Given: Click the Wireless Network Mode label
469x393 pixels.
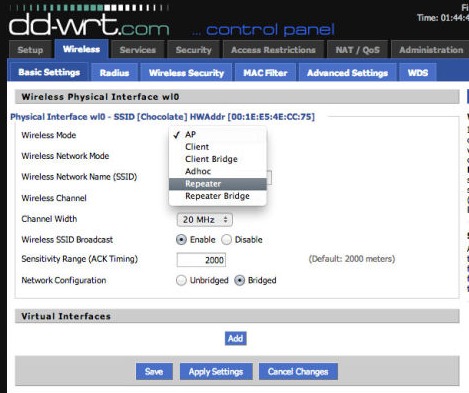Looking at the screenshot, I should [x=65, y=156].
